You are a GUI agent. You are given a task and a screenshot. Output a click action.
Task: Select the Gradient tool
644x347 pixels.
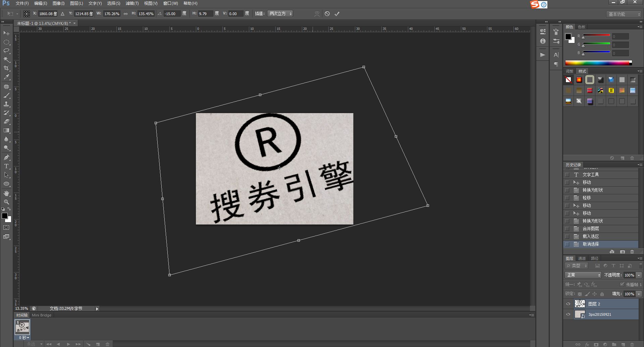point(6,130)
